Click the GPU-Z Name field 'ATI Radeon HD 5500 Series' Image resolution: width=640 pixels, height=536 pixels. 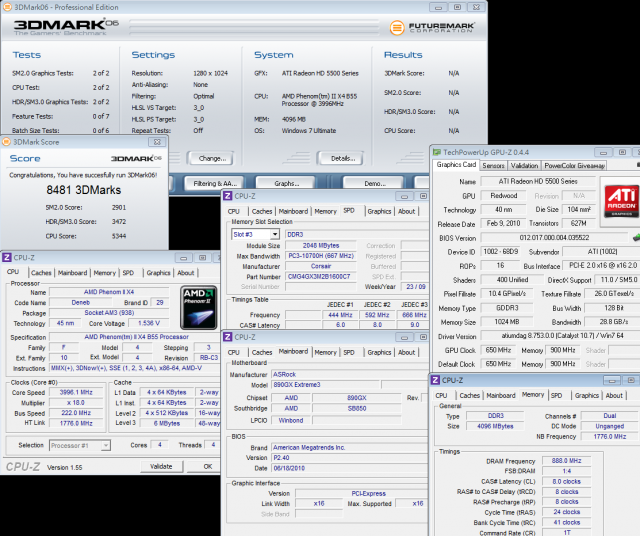[538, 181]
